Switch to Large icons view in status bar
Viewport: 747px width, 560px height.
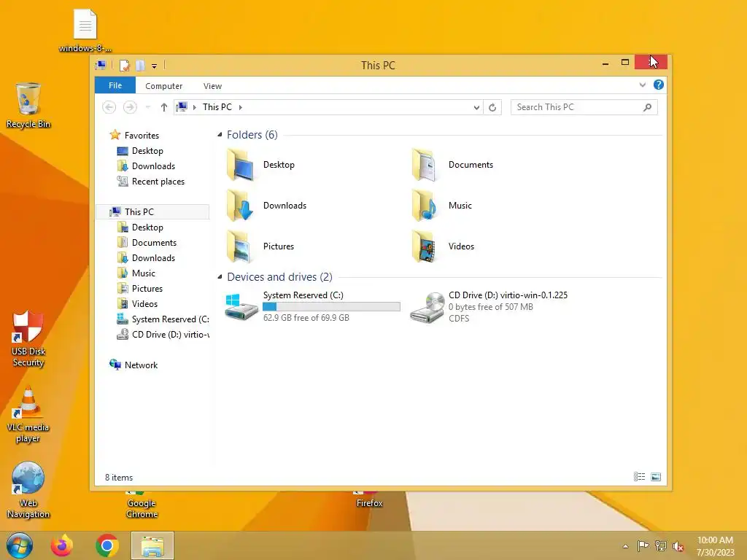pyautogui.click(x=656, y=477)
